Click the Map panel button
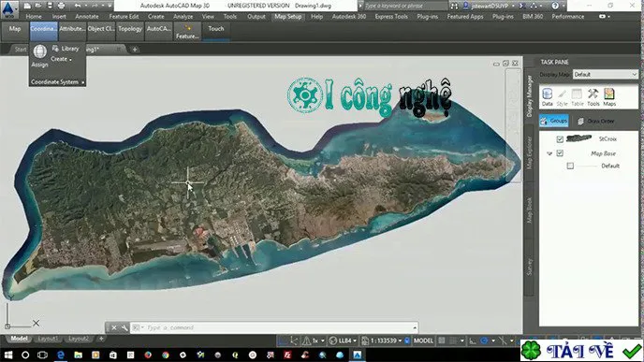 (15, 31)
